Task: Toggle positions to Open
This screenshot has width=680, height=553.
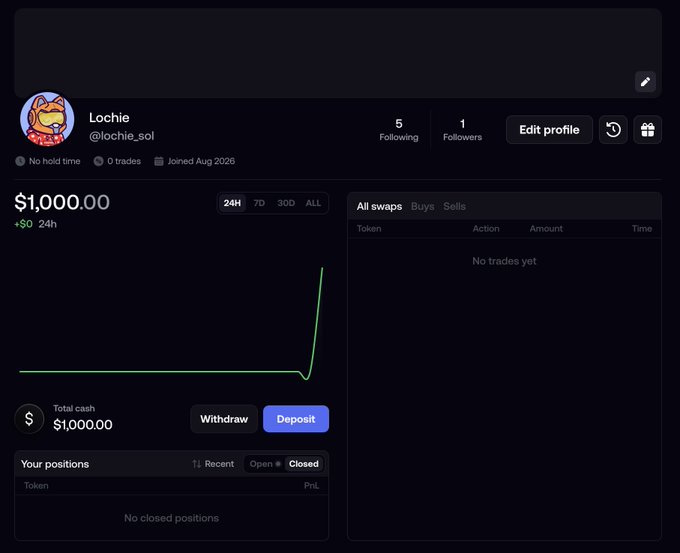Action: coord(265,464)
